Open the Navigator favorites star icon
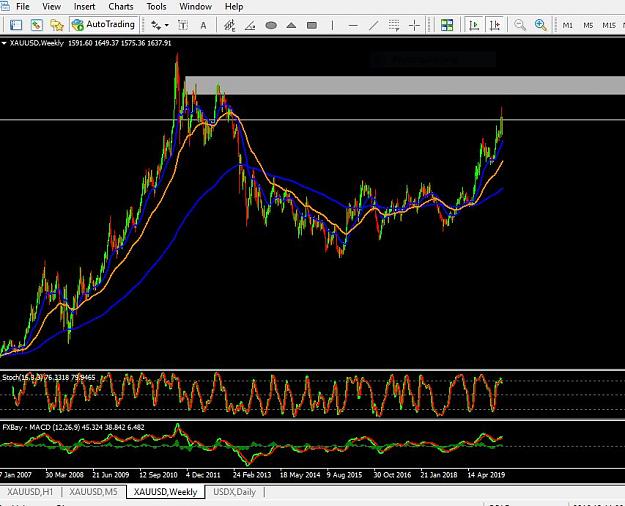The height and width of the screenshot is (506, 625). click(x=57, y=25)
